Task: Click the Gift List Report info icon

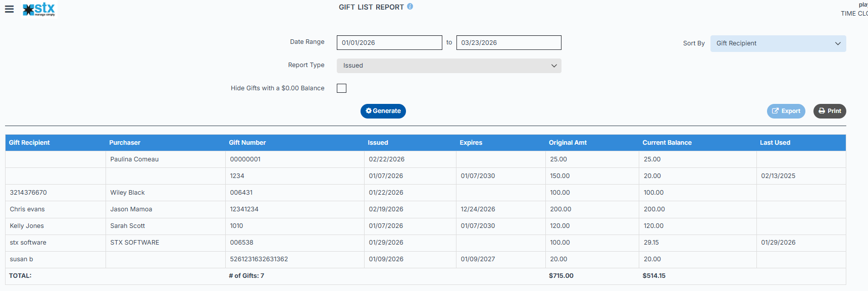Action: pos(410,7)
